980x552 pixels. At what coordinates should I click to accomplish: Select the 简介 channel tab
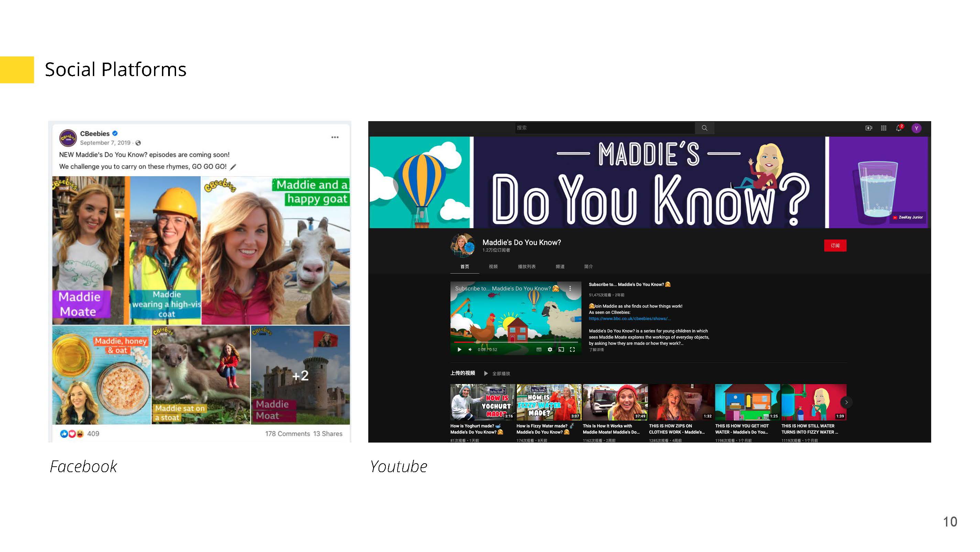pyautogui.click(x=589, y=266)
